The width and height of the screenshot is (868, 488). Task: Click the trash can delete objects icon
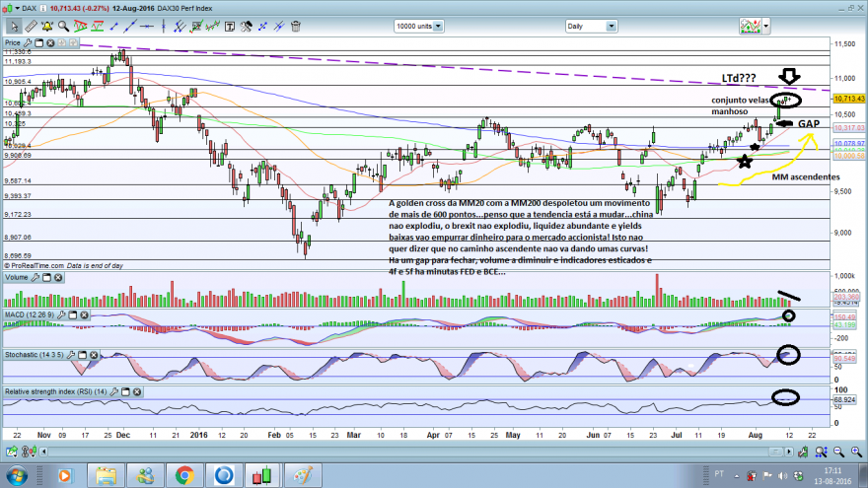(296, 26)
